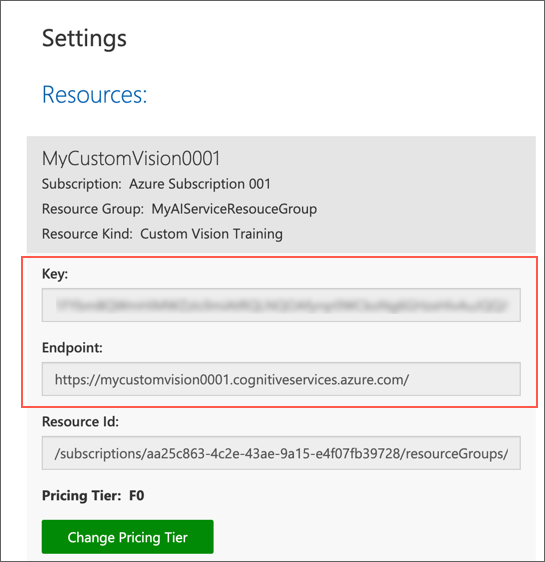Click the Azure Subscription 001 value
545x562 pixels.
pos(200,184)
